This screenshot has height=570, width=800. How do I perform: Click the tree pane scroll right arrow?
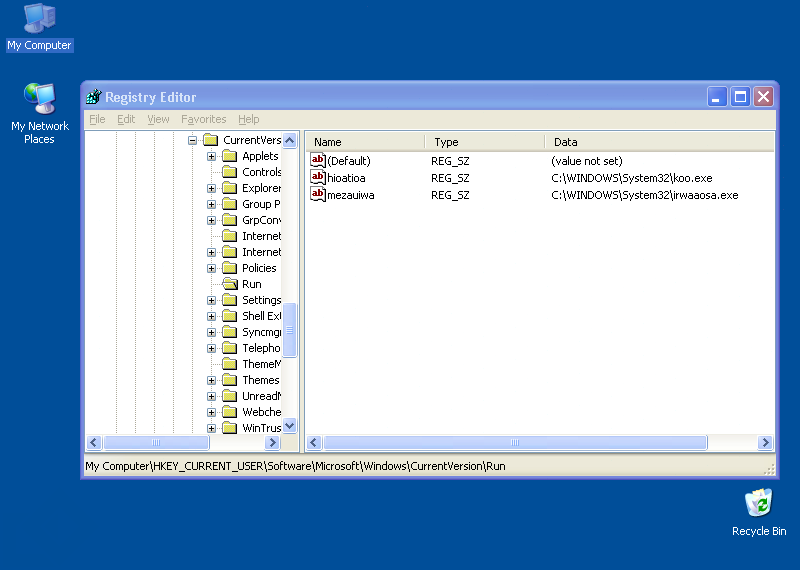pos(272,442)
